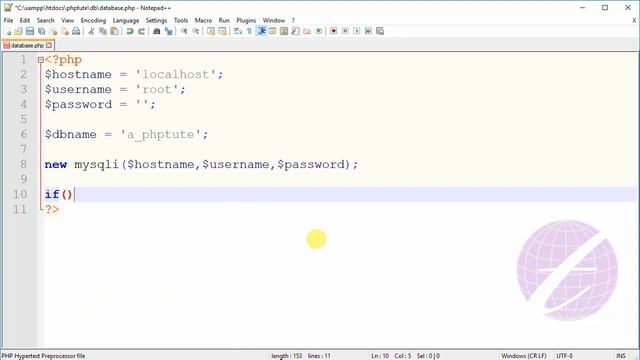Screen dimensions: 640x360
Task: Click the mysqli word on line 8
Action: [x=96, y=164]
